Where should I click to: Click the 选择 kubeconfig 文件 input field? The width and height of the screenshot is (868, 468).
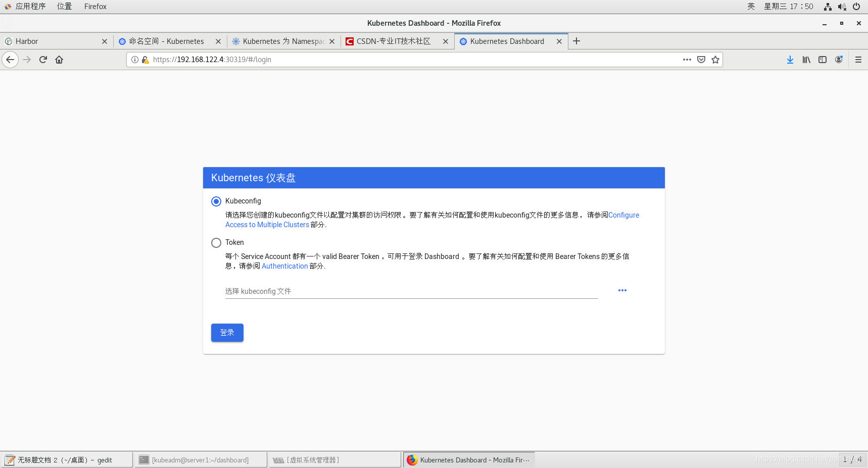pos(412,291)
